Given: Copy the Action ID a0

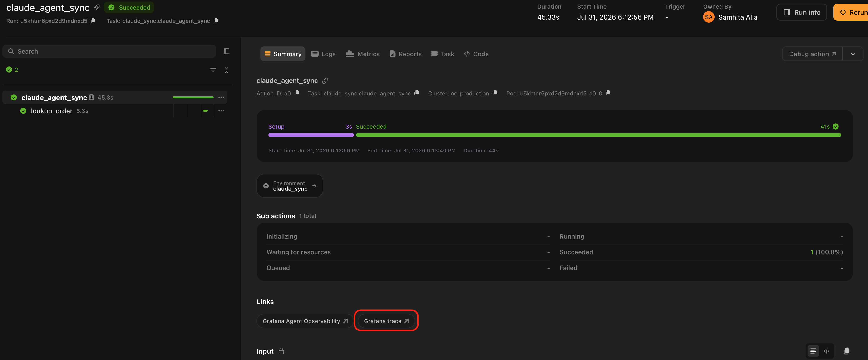Looking at the screenshot, I should coord(297,93).
